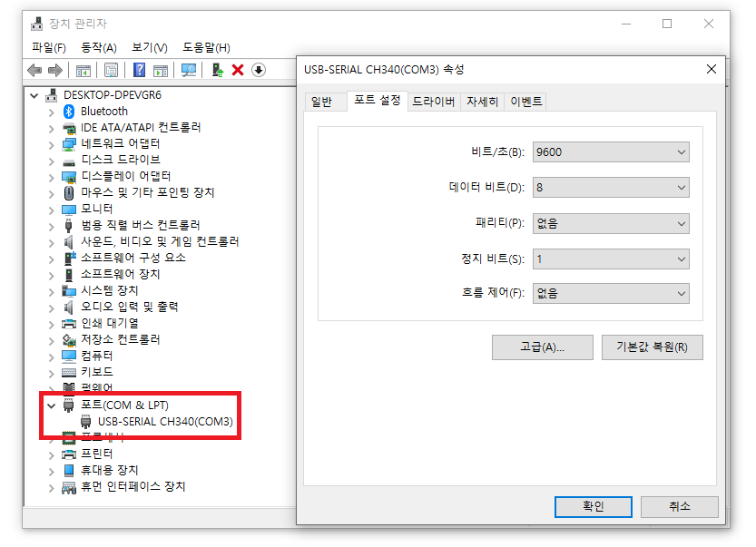
Task: Switch to the 이벤트 tab
Action: pyautogui.click(x=526, y=102)
